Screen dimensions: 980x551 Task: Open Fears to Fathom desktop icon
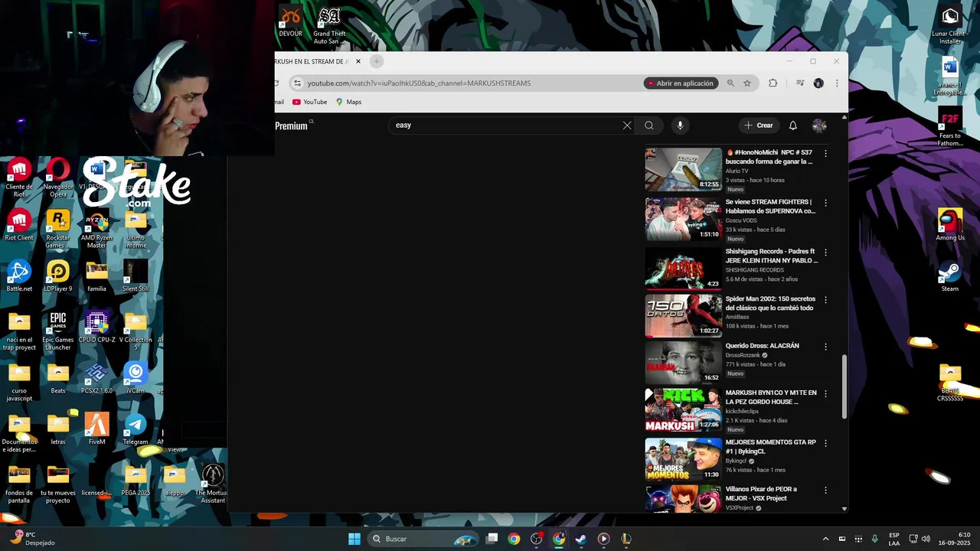[950, 126]
